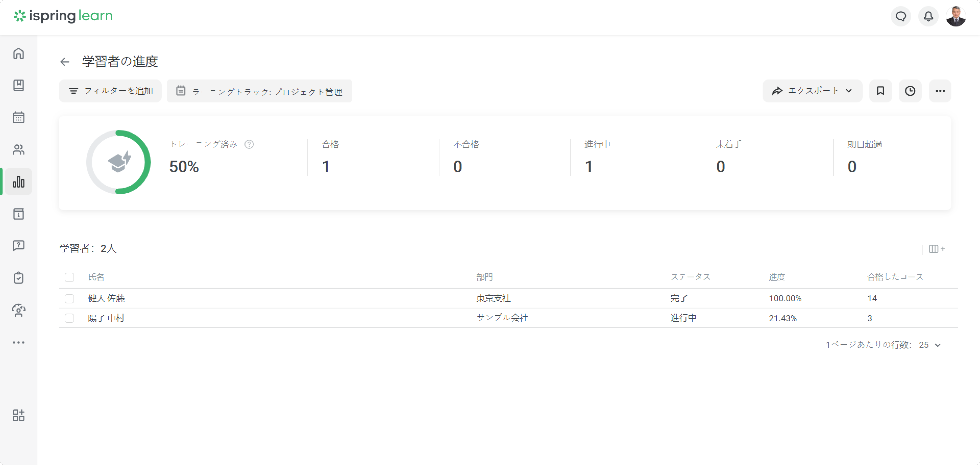
Task: Click the 不合格 summary count
Action: click(x=458, y=167)
